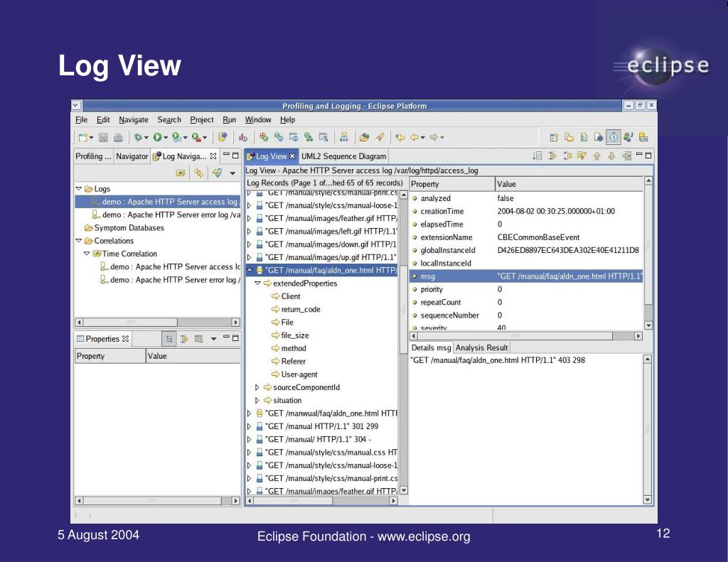
Task: Click the Open Perspective icon
Action: (554, 137)
